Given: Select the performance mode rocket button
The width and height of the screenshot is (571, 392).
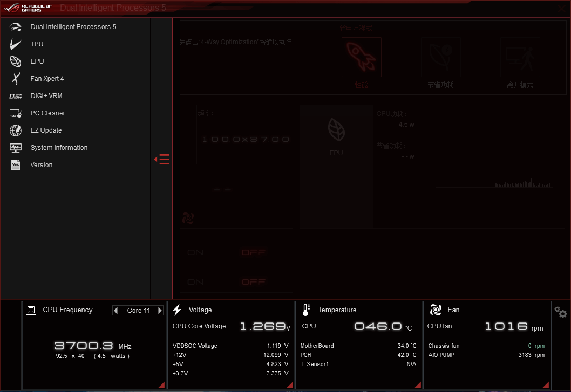Looking at the screenshot, I should 361,57.
